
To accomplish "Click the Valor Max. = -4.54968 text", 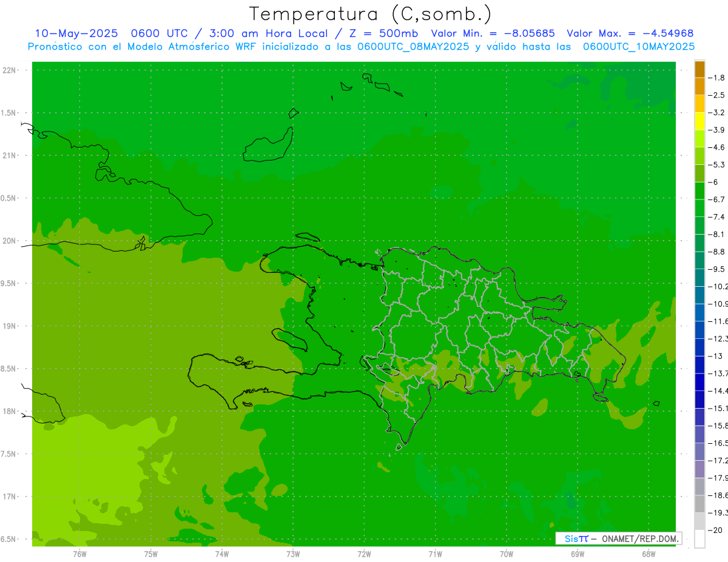I will tap(630, 33).
